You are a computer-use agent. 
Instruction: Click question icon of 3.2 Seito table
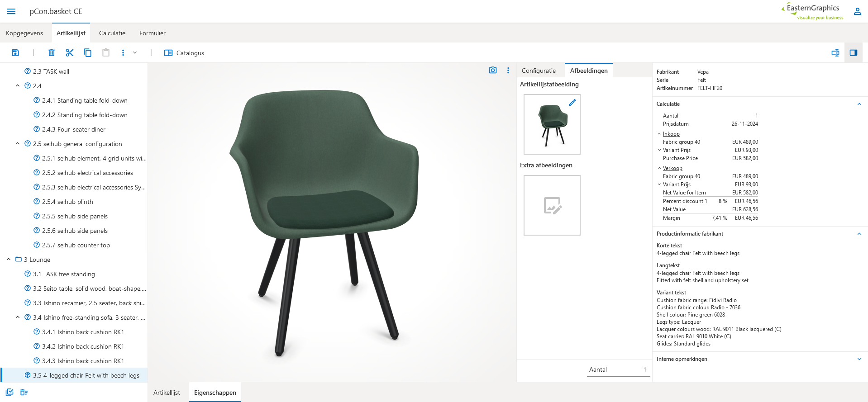[28, 288]
